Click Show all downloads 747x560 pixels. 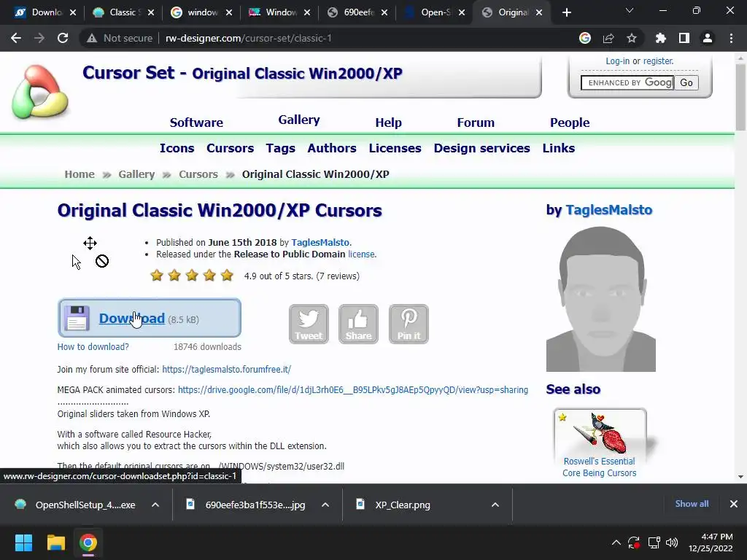tap(692, 504)
